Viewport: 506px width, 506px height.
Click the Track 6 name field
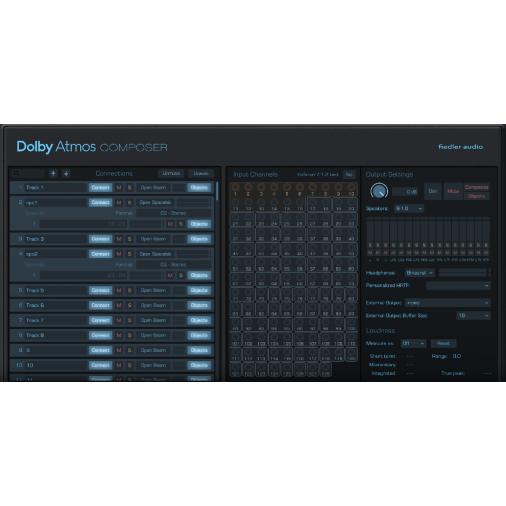[56, 305]
